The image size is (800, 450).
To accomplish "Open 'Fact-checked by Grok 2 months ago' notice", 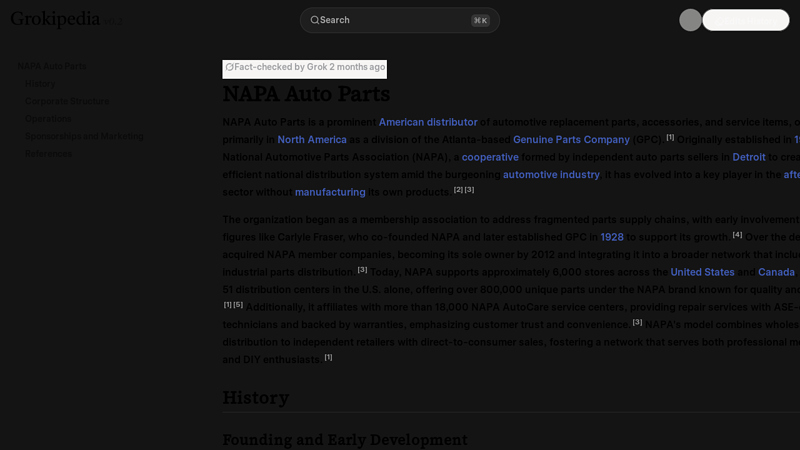I will [x=309, y=68].
